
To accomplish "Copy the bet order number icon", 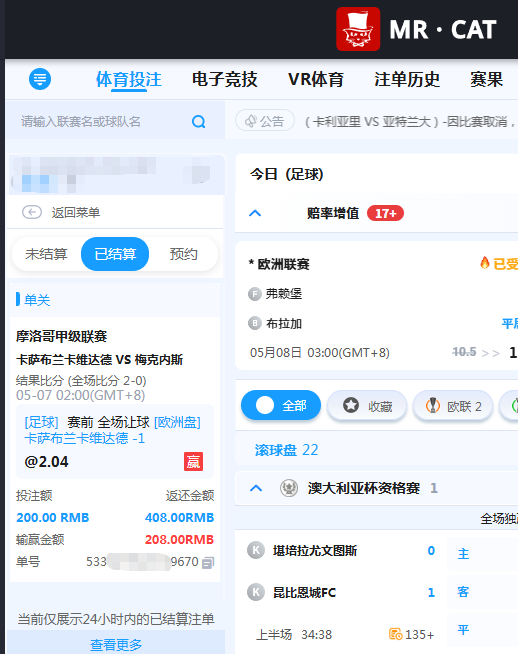I will [x=208, y=563].
